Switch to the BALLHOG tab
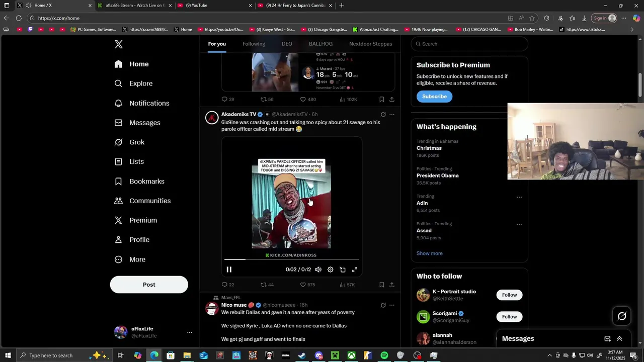Screen dimensions: 644x362 click(320, 44)
